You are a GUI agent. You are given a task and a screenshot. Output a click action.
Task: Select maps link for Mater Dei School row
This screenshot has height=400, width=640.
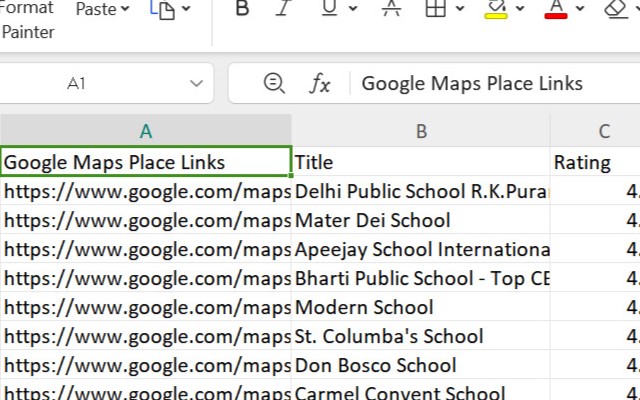[x=146, y=220]
